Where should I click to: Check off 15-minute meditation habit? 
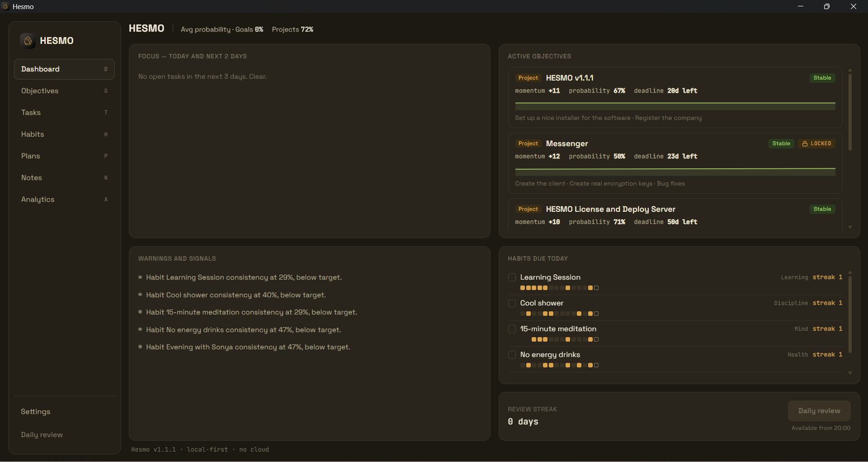click(512, 329)
